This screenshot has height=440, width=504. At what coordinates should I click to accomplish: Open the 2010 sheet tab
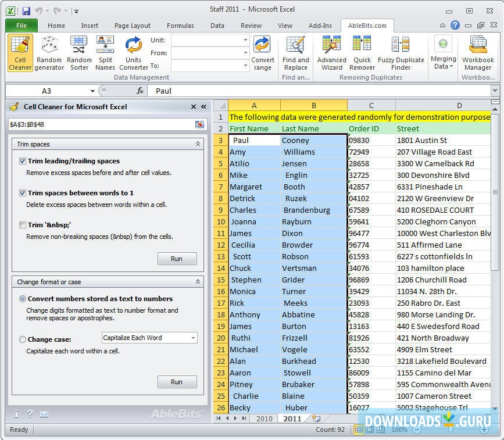(x=264, y=418)
